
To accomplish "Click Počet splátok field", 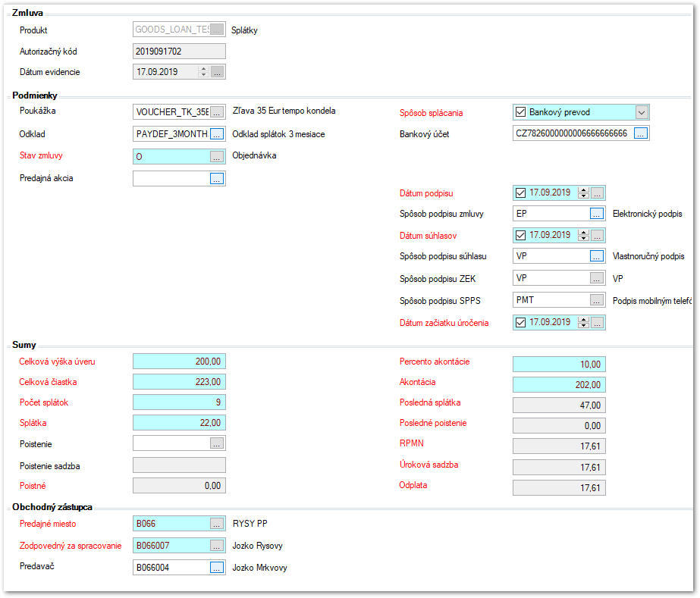I will coord(180,402).
